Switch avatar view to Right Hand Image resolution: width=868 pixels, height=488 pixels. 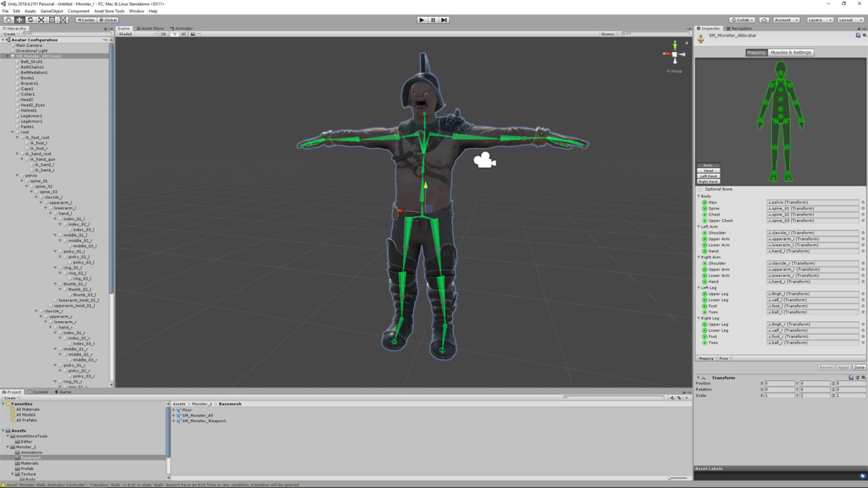click(708, 181)
